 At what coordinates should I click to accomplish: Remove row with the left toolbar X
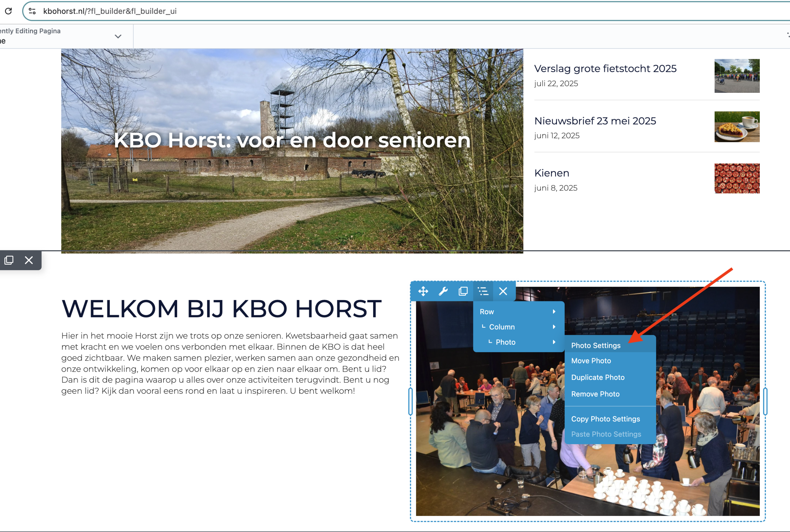coord(29,260)
